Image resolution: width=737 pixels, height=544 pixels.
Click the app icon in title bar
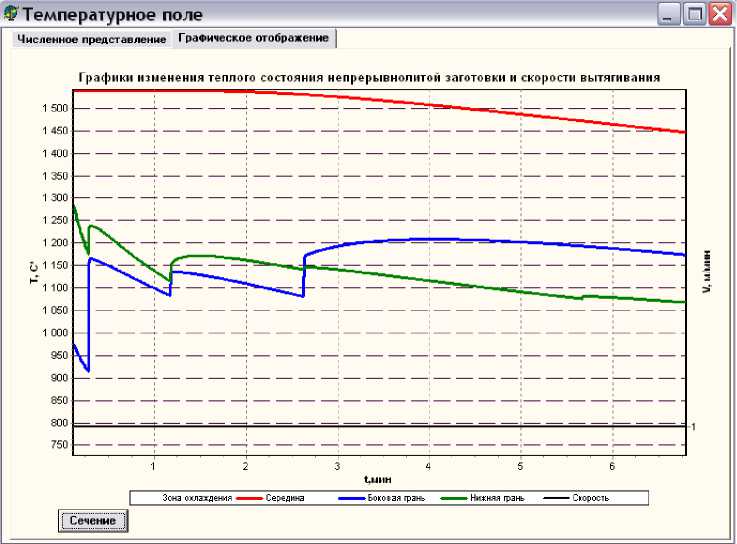coord(10,14)
